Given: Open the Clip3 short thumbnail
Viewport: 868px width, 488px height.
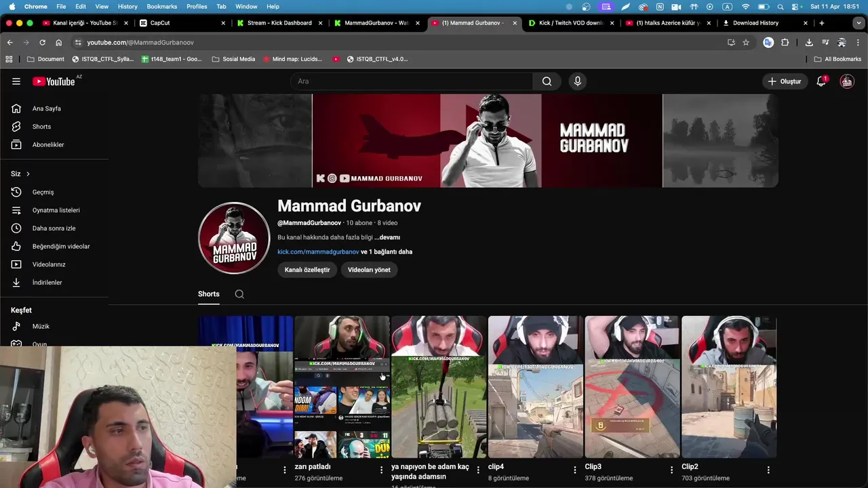Looking at the screenshot, I should [633, 387].
